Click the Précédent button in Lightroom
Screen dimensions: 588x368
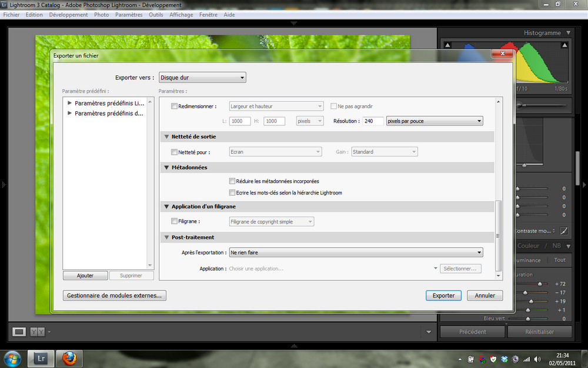473,332
